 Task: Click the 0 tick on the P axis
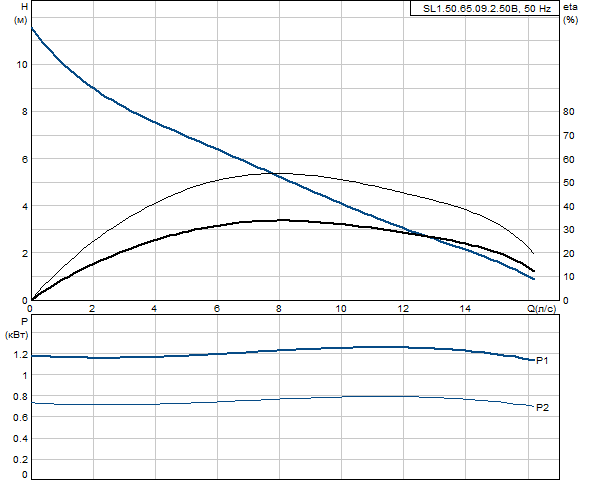point(25,474)
